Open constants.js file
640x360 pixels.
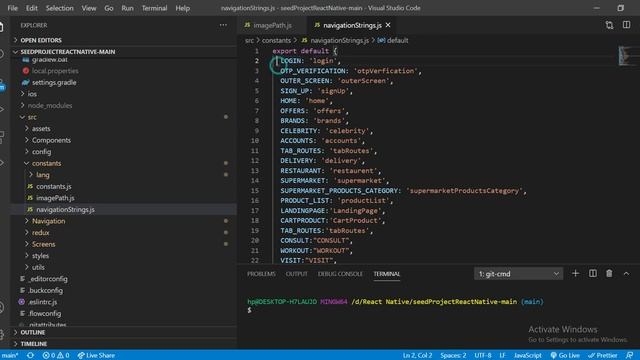(x=53, y=187)
